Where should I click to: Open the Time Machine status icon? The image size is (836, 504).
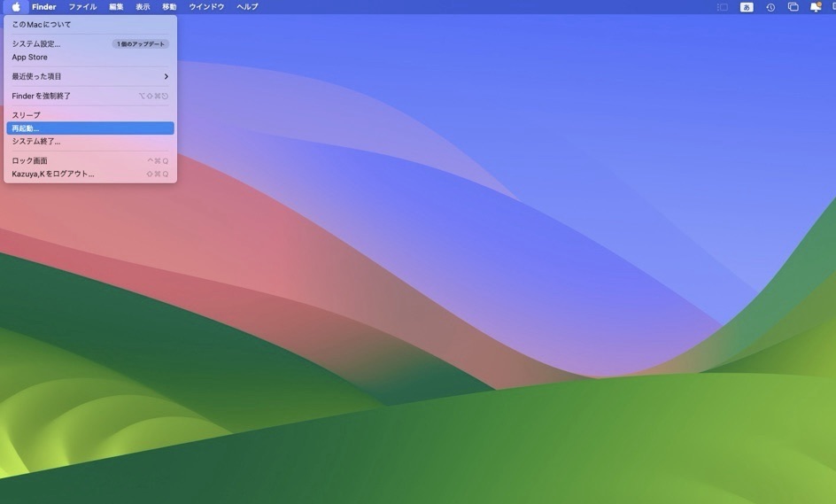coord(770,7)
